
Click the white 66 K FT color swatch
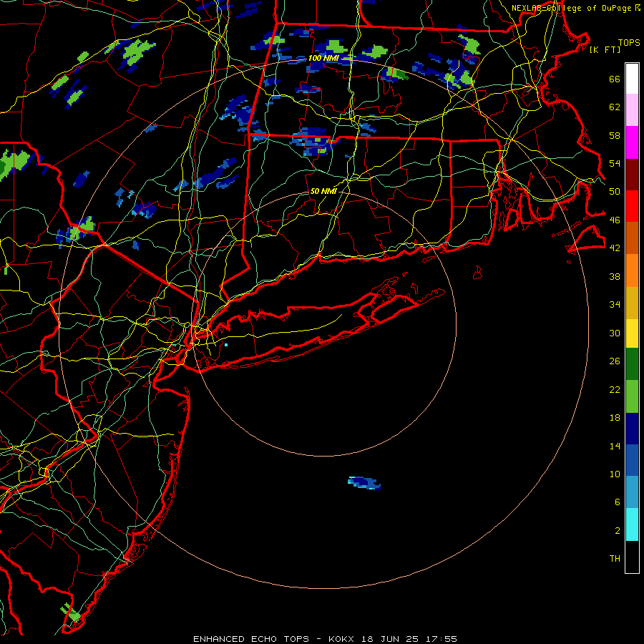pos(632,79)
